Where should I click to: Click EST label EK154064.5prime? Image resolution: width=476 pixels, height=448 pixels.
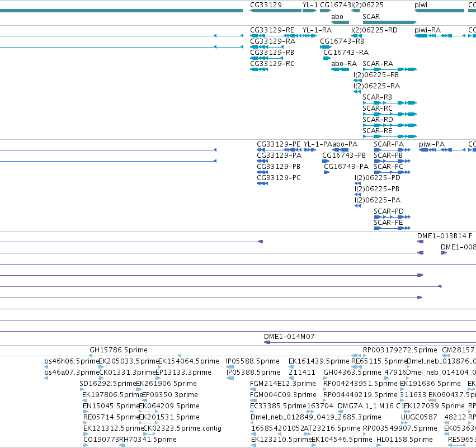click(x=189, y=361)
